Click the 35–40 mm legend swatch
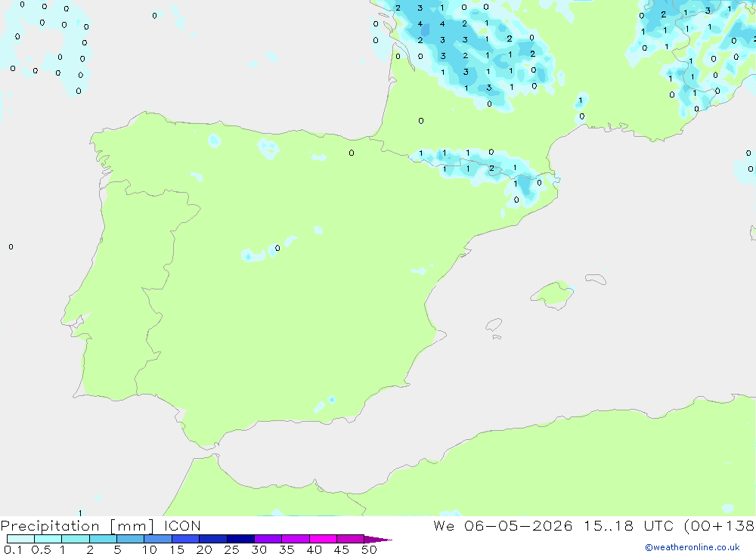Screen dimensions: 756x554 tap(295, 539)
